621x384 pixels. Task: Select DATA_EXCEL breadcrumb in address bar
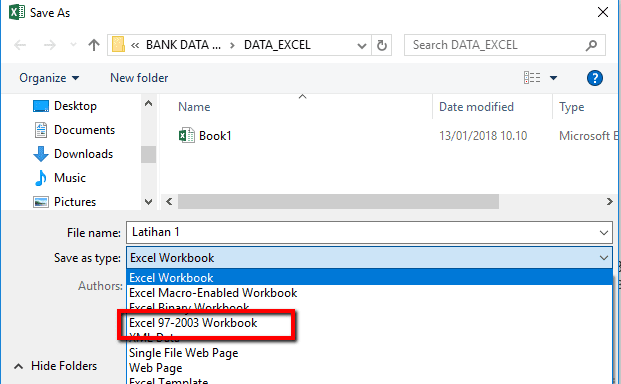[277, 45]
